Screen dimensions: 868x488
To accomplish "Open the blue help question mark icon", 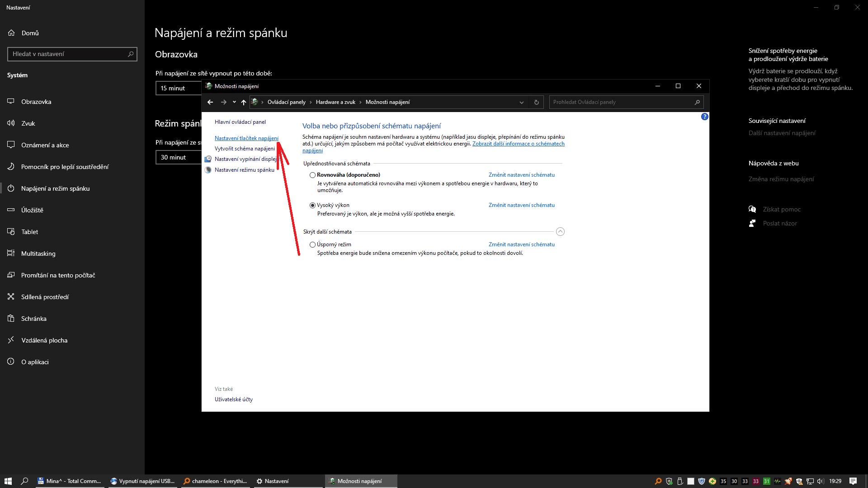I will point(704,117).
